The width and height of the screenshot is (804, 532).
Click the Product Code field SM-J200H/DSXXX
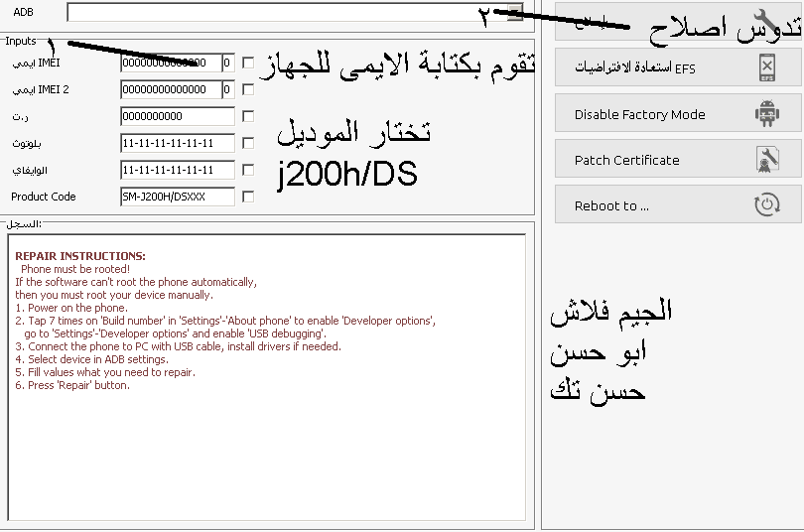178,197
